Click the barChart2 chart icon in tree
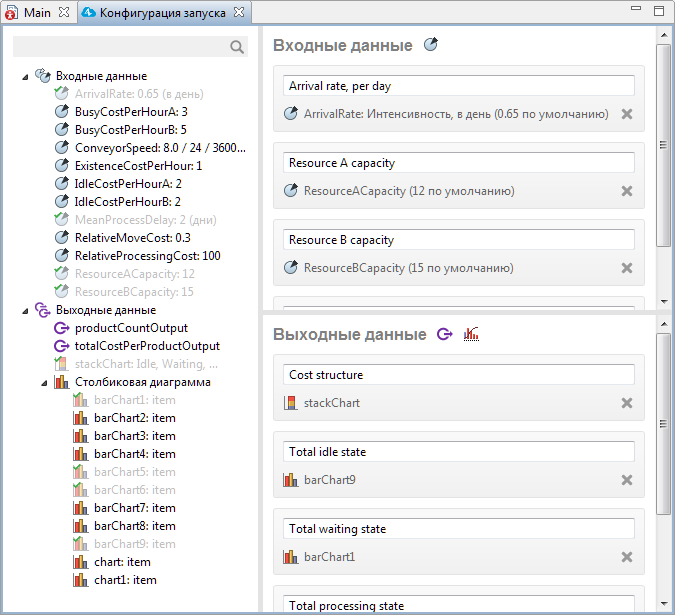Image resolution: width=675 pixels, height=615 pixels. [x=81, y=418]
